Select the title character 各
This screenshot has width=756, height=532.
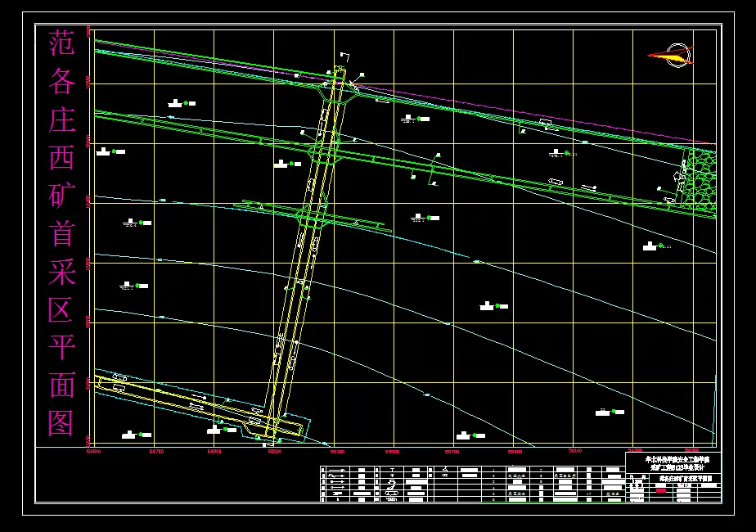click(x=61, y=80)
